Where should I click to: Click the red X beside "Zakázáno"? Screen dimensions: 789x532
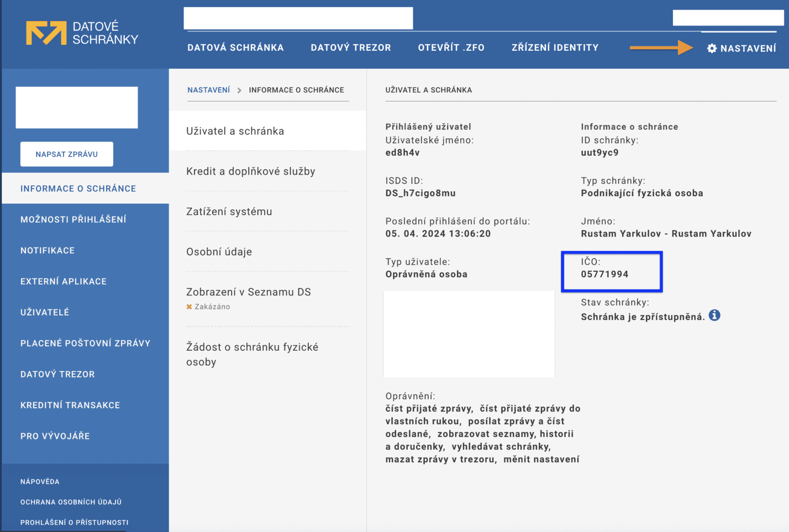pyautogui.click(x=190, y=306)
